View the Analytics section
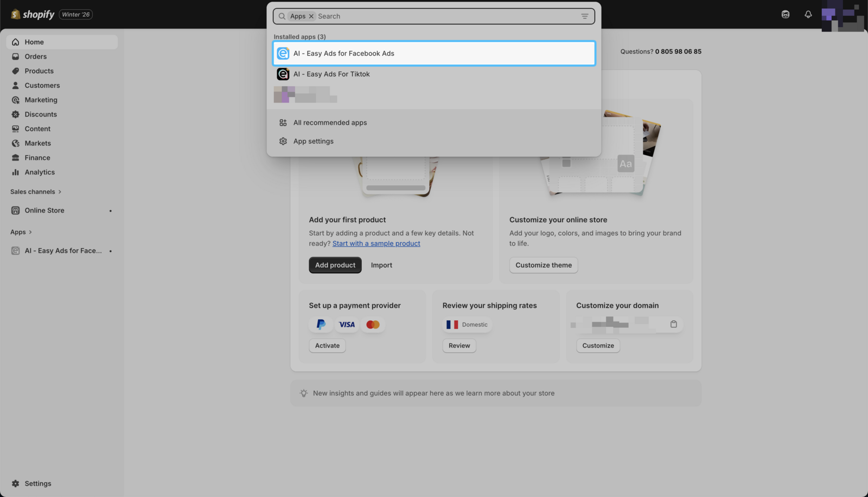868x497 pixels. [39, 172]
